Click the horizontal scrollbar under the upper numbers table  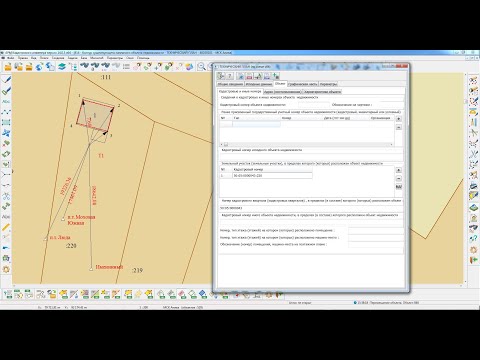click(307, 144)
